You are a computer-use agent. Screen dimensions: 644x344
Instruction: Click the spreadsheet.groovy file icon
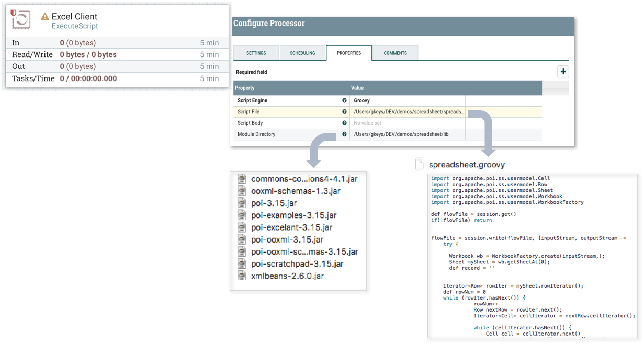coord(419,164)
